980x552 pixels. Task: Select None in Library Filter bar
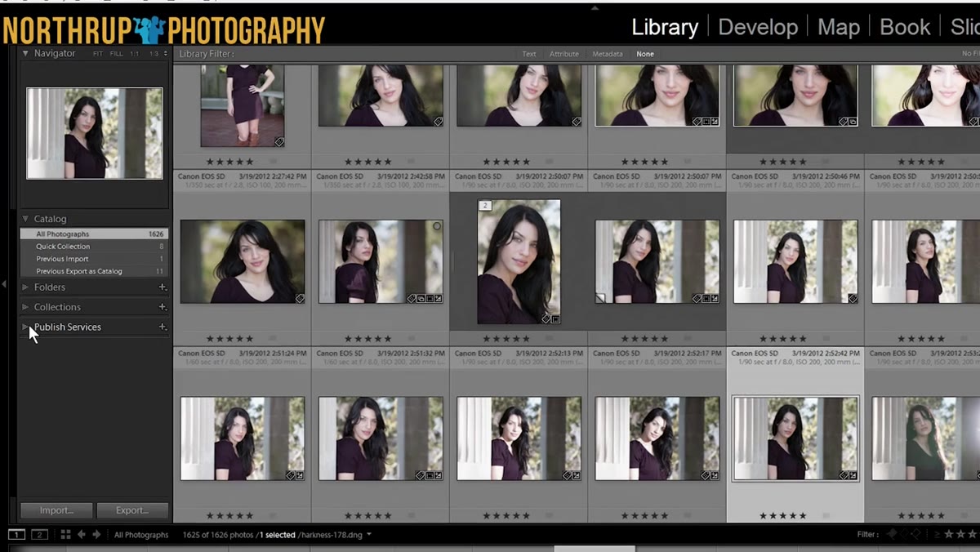coord(645,54)
